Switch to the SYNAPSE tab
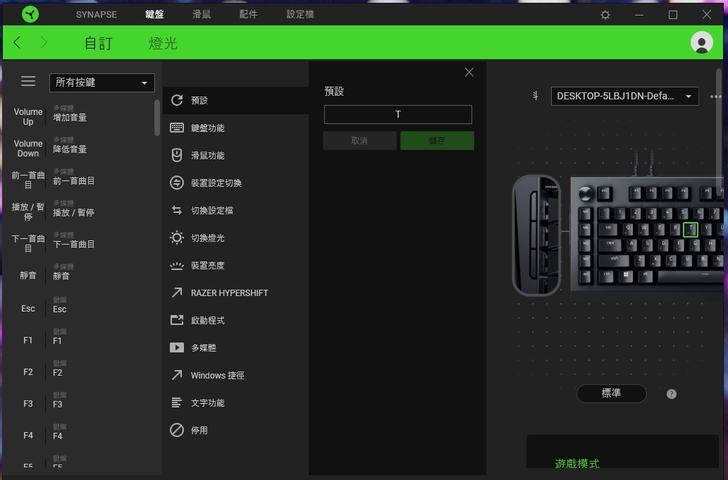Image resolution: width=728 pixels, height=480 pixels. click(x=96, y=14)
